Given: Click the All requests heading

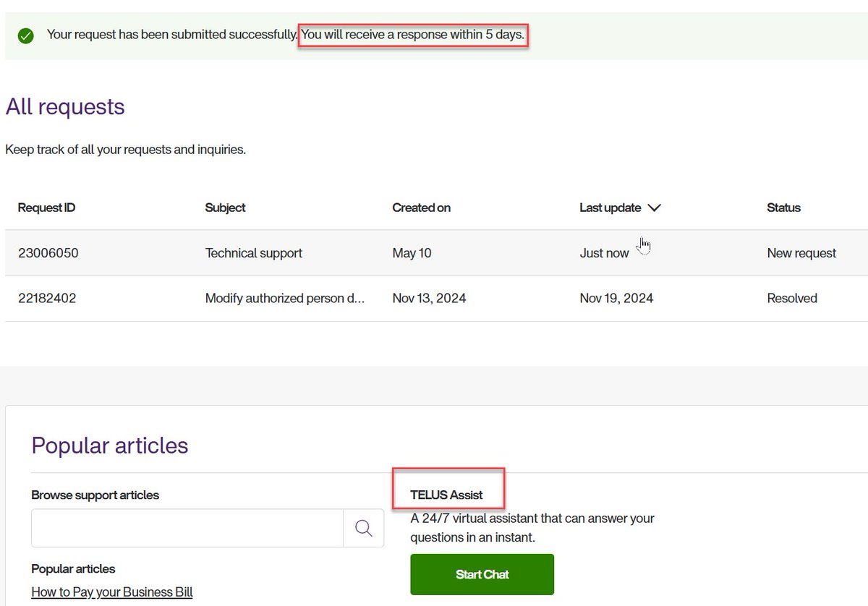Looking at the screenshot, I should point(65,107).
